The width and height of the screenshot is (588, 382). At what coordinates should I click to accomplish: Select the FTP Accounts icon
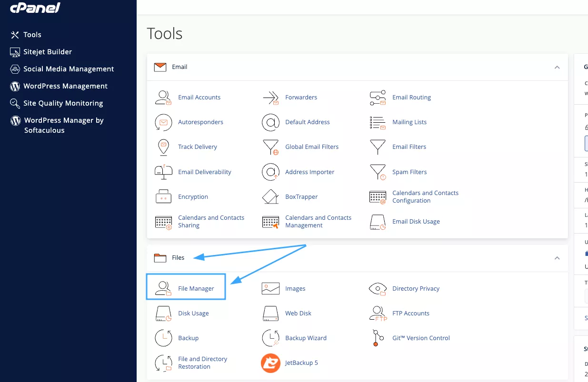[378, 313]
